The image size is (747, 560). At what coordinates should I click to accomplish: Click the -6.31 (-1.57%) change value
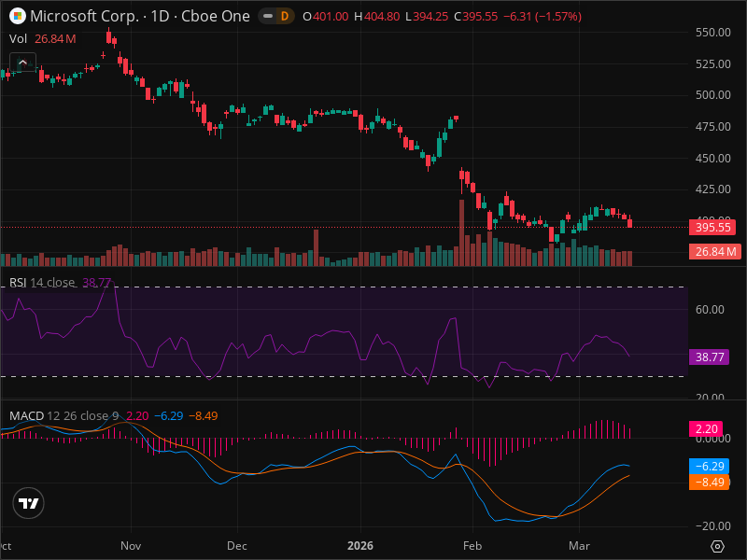coord(543,16)
